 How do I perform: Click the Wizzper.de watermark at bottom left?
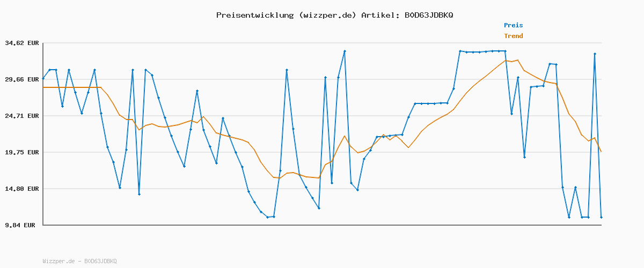[x=79, y=261]
